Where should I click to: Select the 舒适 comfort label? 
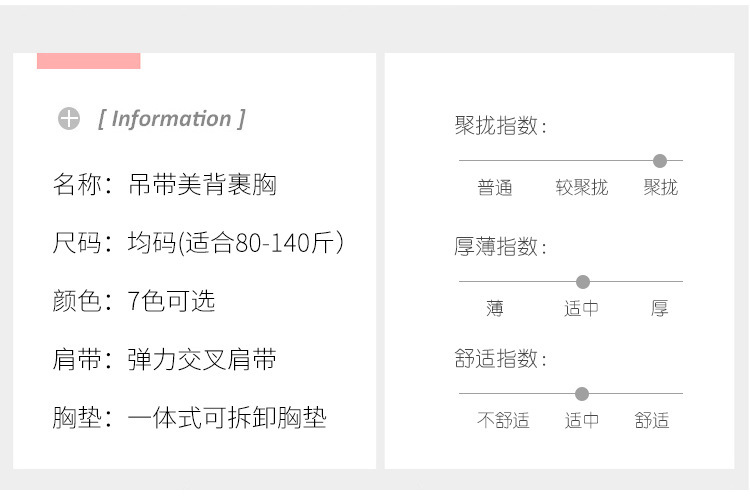click(651, 421)
